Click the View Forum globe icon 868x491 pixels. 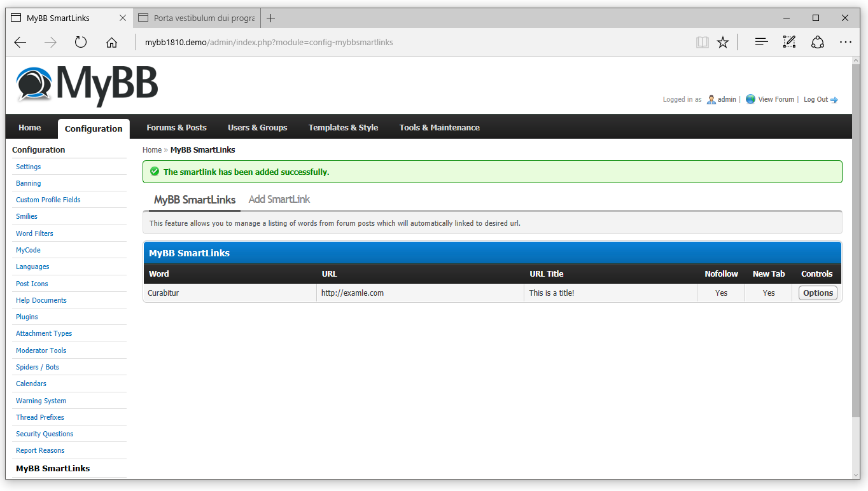coord(750,99)
